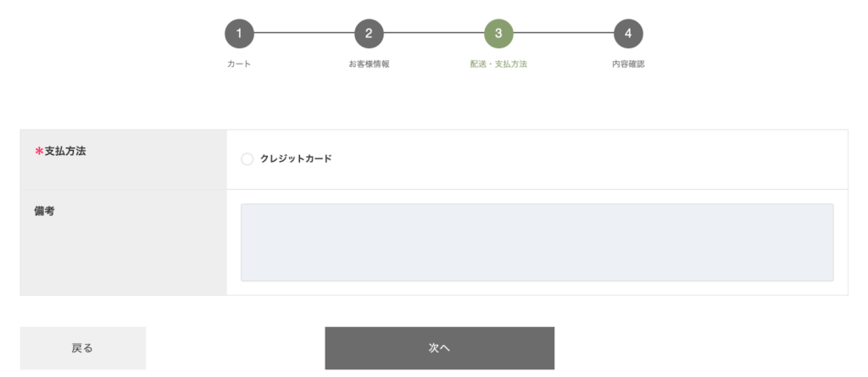The width and height of the screenshot is (868, 377).
Task: Click the red required asterisk
Action: (x=38, y=152)
